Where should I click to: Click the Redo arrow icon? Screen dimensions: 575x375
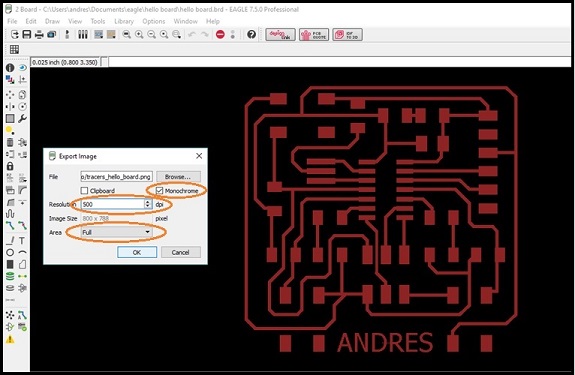click(x=204, y=35)
